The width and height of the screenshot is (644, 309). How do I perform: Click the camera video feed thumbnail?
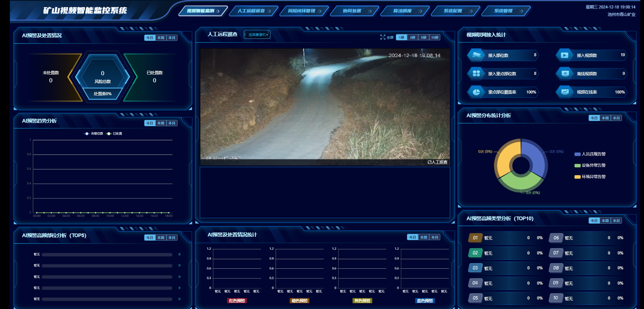click(325, 107)
